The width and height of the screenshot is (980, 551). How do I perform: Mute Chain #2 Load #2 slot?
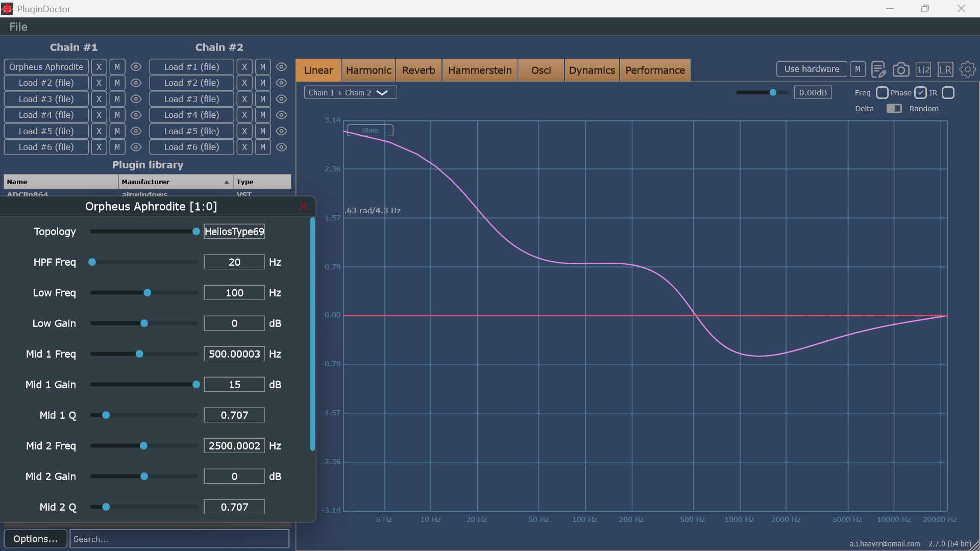click(x=263, y=83)
